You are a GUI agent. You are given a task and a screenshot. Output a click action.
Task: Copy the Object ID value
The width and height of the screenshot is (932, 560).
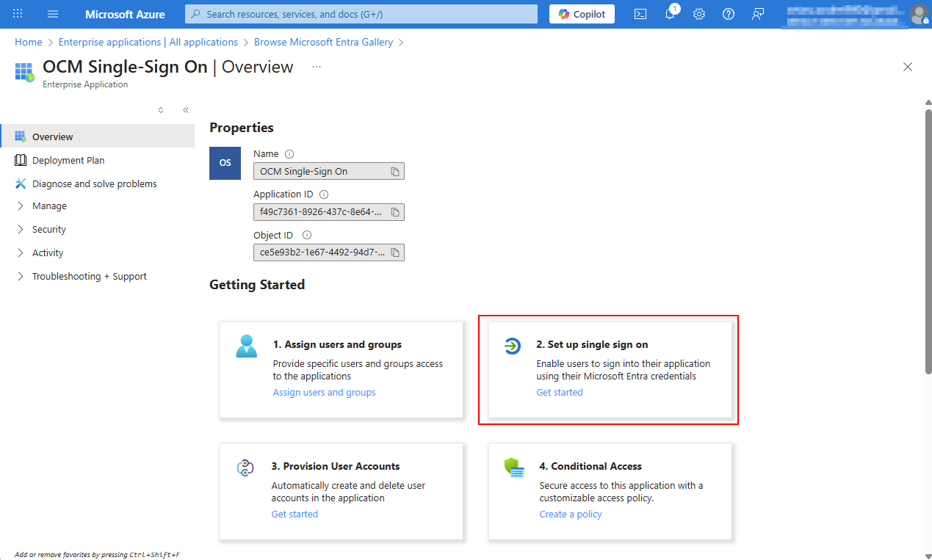[395, 252]
